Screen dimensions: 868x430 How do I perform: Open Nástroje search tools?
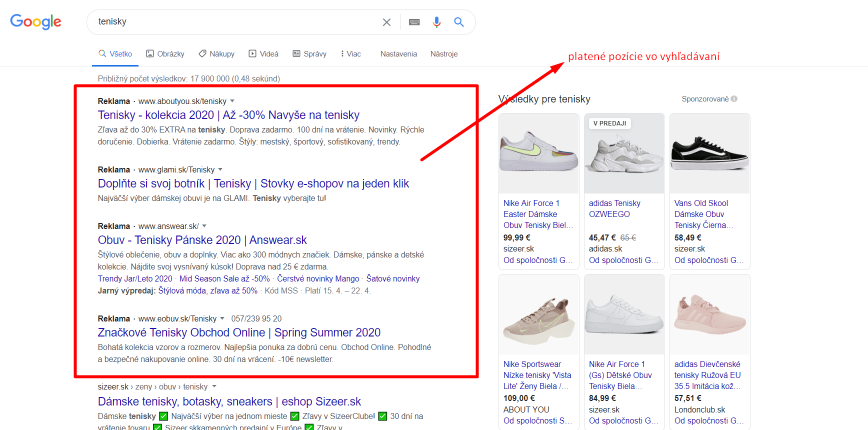coord(444,54)
